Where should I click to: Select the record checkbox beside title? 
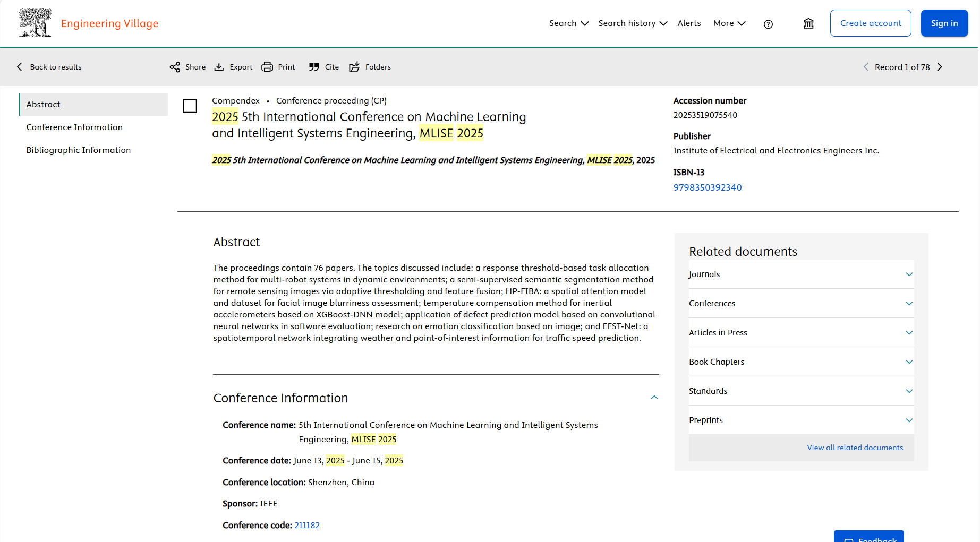[x=190, y=106]
